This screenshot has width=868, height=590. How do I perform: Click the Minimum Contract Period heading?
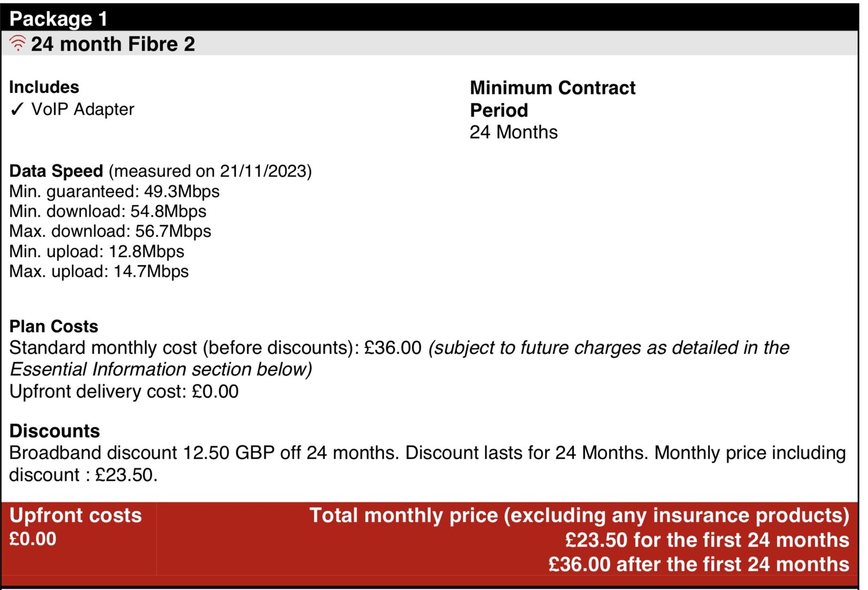coord(552,99)
